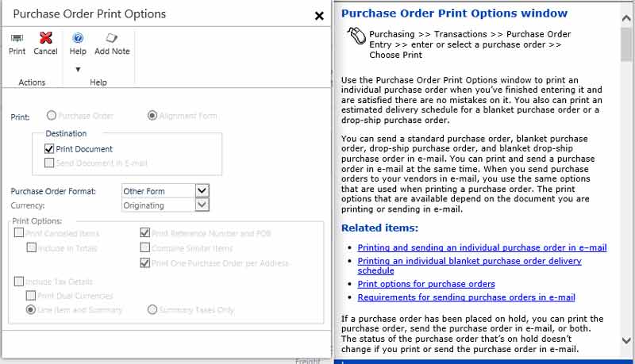The width and height of the screenshot is (635, 364).
Task: Open blanket purchase order delivery schedule link
Action: (469, 266)
